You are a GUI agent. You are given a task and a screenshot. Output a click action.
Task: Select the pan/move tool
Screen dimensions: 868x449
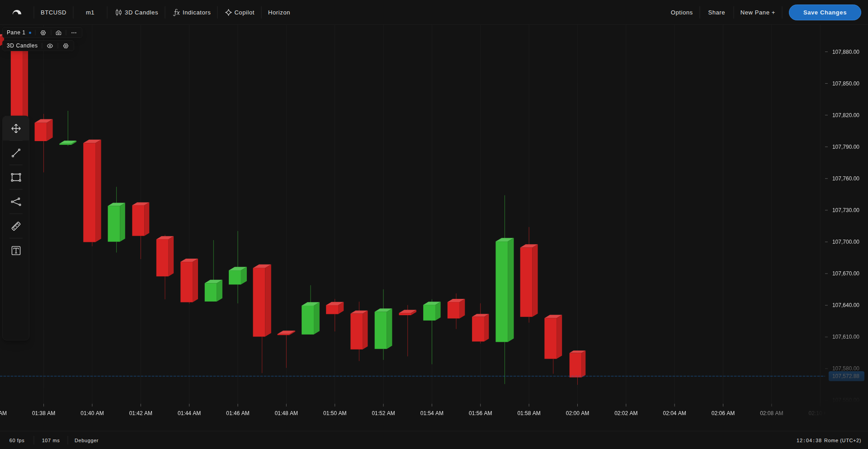point(16,128)
